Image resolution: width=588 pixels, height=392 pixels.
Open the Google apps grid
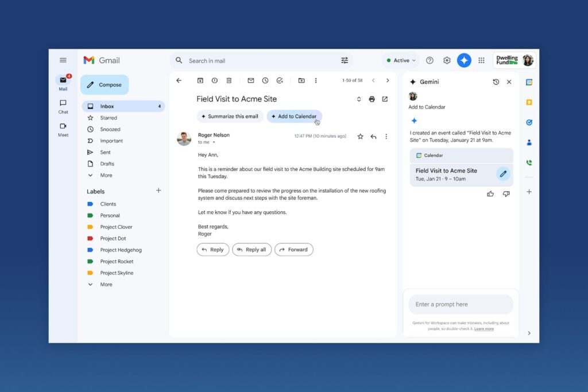[482, 60]
